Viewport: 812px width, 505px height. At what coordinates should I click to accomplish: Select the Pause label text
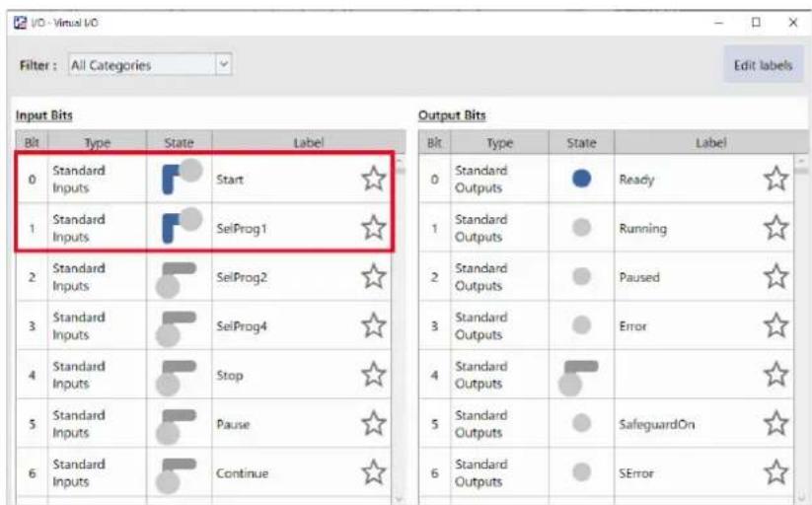[233, 424]
